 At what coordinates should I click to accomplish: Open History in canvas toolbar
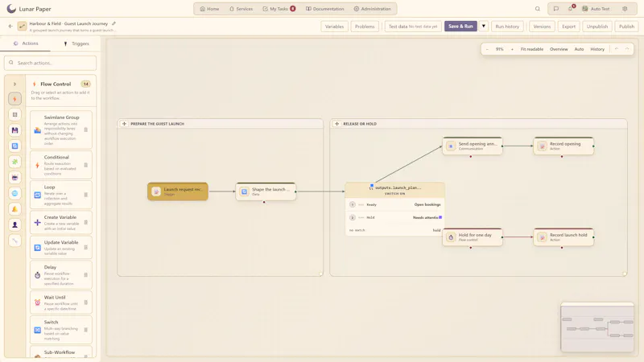pyautogui.click(x=597, y=49)
